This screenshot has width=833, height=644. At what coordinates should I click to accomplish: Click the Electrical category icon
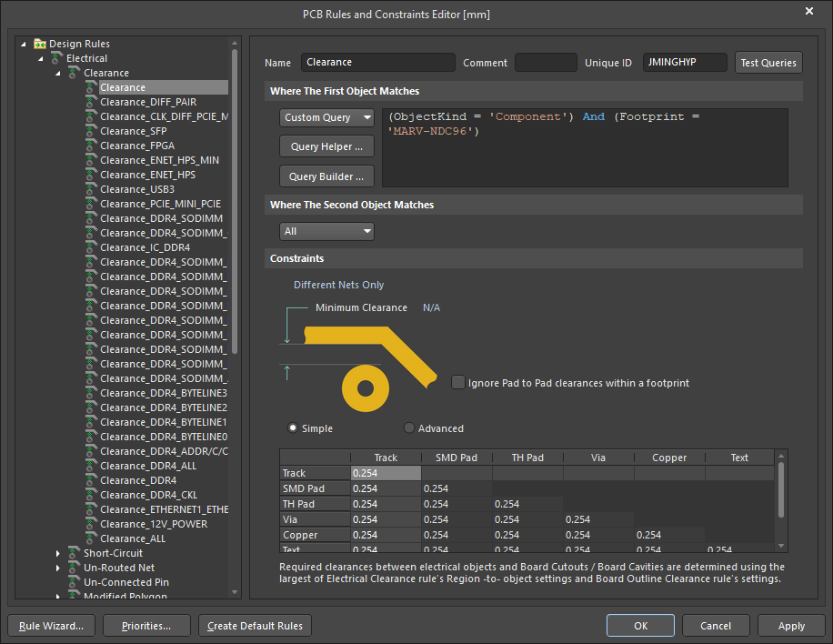point(57,58)
